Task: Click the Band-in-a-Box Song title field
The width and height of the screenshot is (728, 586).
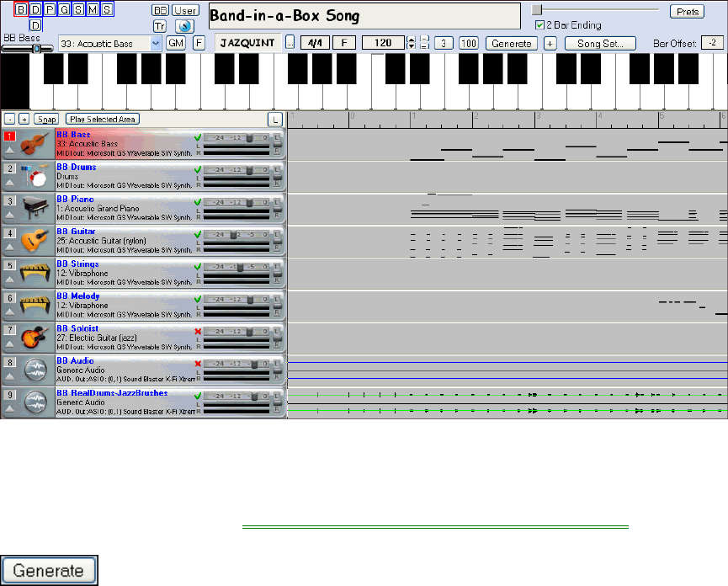Action: (364, 16)
